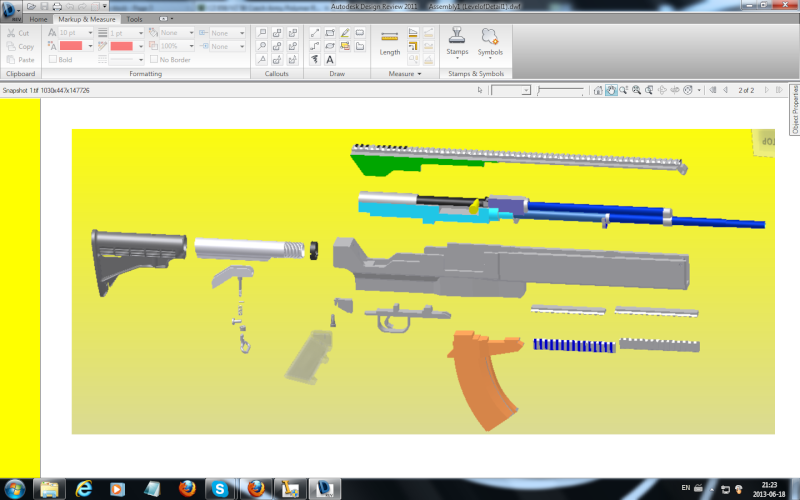Click the Windows Start button

[x=14, y=489]
